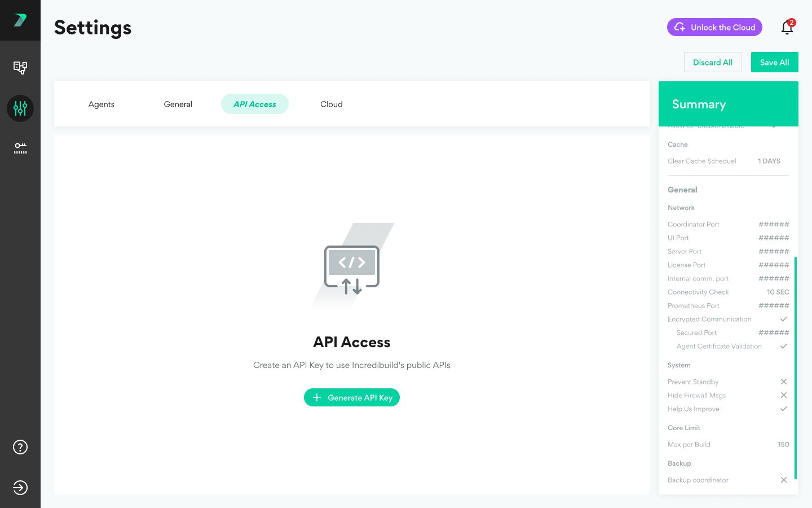The image size is (812, 508).
Task: Click the 10 SEC connectivity value
Action: pyautogui.click(x=778, y=292)
